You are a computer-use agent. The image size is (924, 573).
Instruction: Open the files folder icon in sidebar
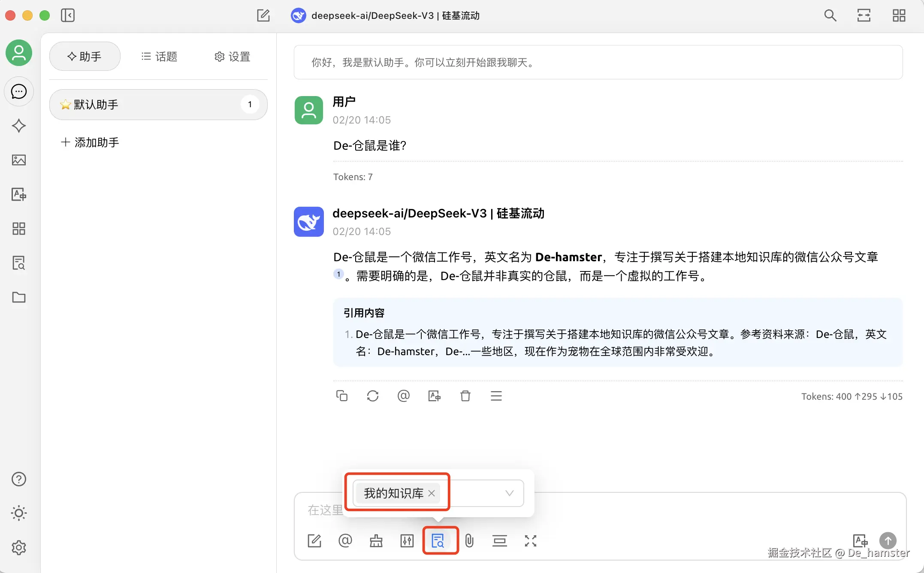[x=18, y=297]
